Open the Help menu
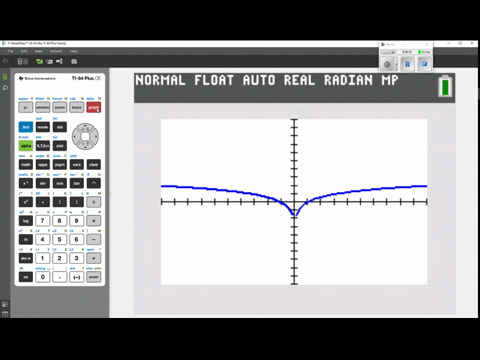The image size is (480, 360). tap(74, 51)
